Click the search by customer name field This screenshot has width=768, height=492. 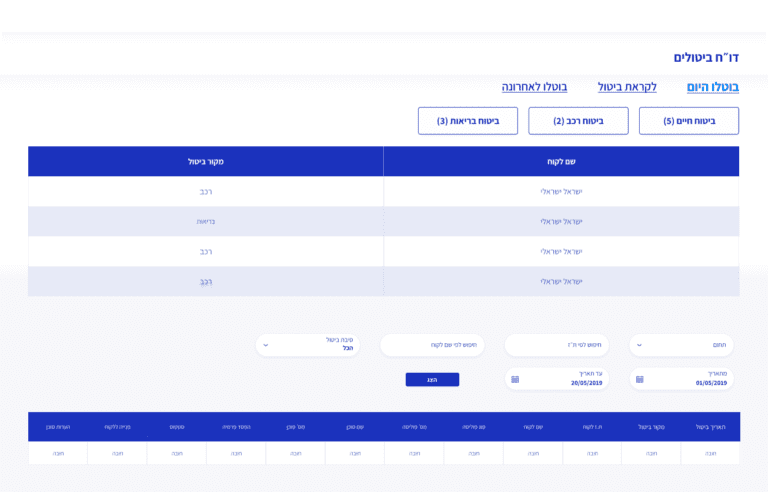(x=432, y=345)
